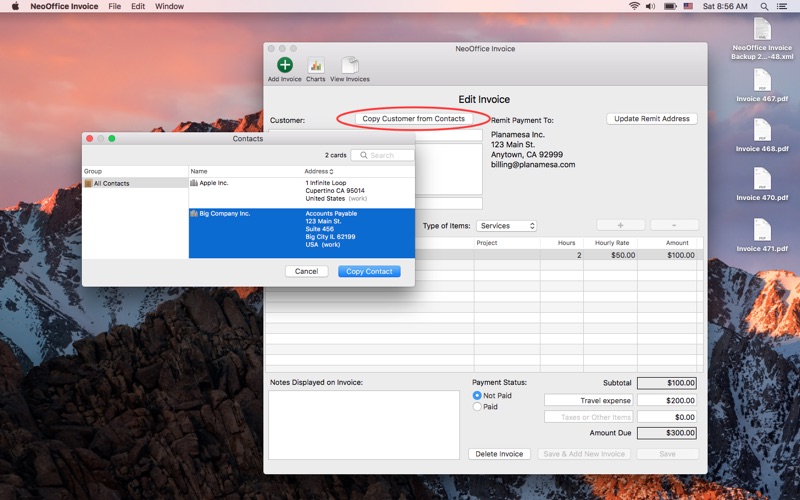
Task: Open Invoice 470.pdf desktop file
Action: click(x=762, y=181)
